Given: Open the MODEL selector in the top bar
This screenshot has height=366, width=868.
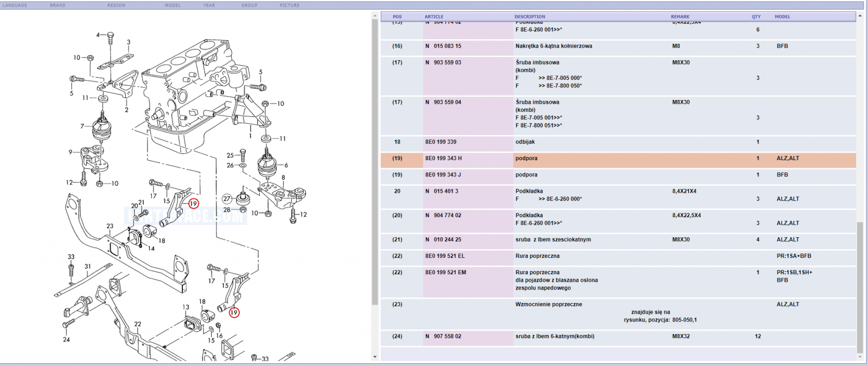Looking at the screenshot, I should (x=173, y=5).
